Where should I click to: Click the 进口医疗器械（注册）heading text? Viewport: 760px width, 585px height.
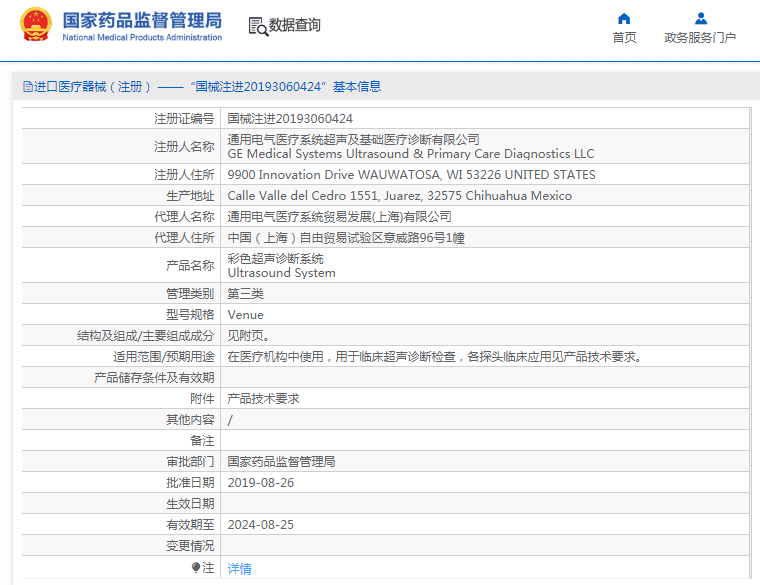pos(93,87)
